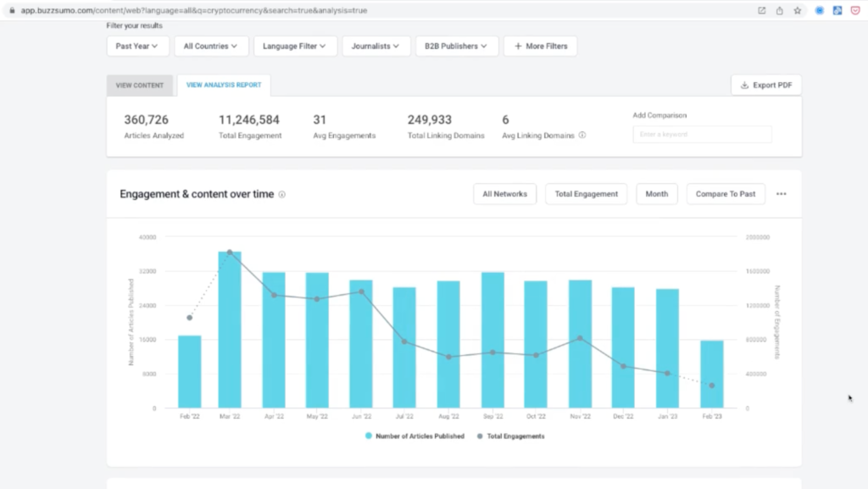
Task: Expand the Journalists filter
Action: tap(376, 46)
